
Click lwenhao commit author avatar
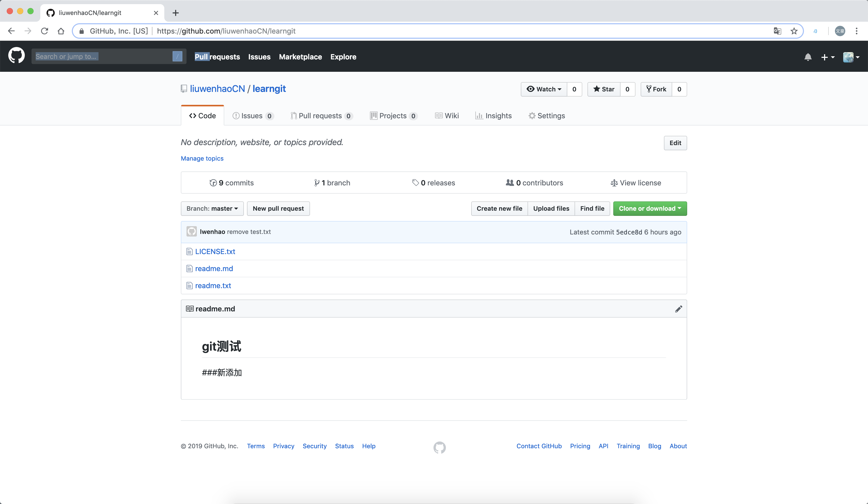[x=191, y=231]
